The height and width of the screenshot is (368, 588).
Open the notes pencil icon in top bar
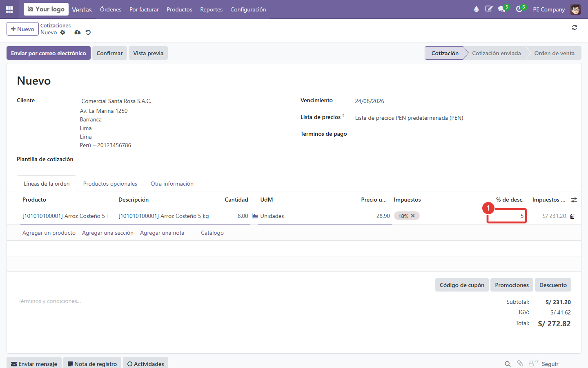489,9
